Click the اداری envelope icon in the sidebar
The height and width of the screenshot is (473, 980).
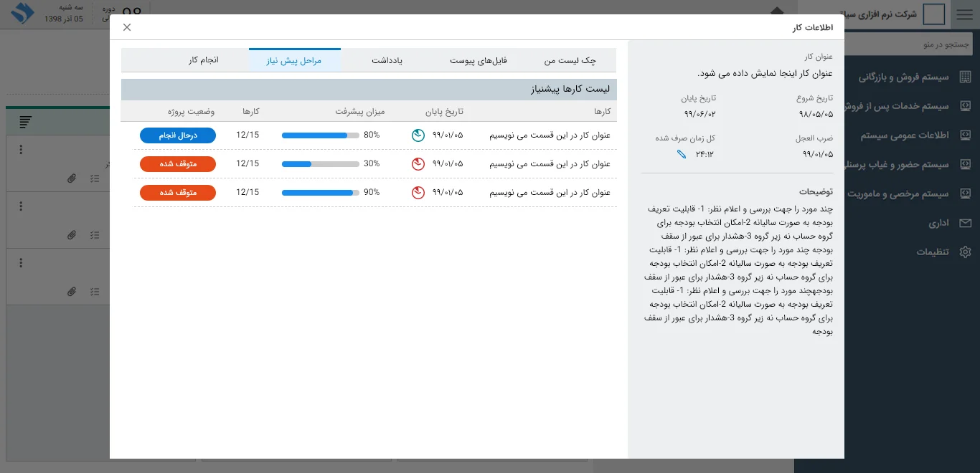coord(965,224)
